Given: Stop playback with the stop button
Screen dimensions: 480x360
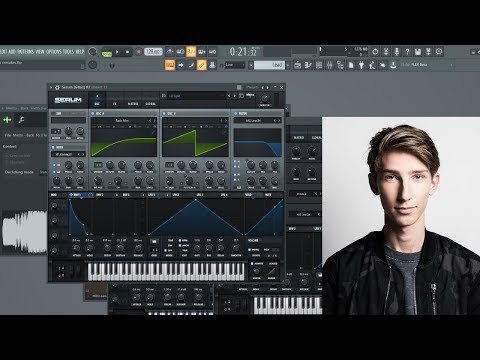Looking at the screenshot, I should [x=127, y=52].
